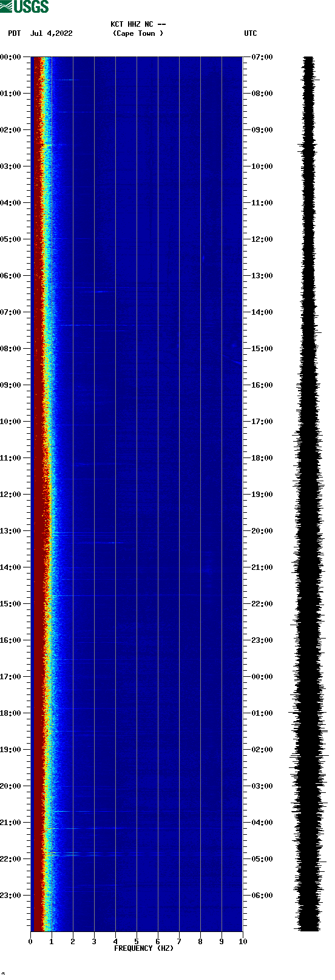Click the 12:00 UTC time label
The width and height of the screenshot is (335, 980).
(x=262, y=239)
